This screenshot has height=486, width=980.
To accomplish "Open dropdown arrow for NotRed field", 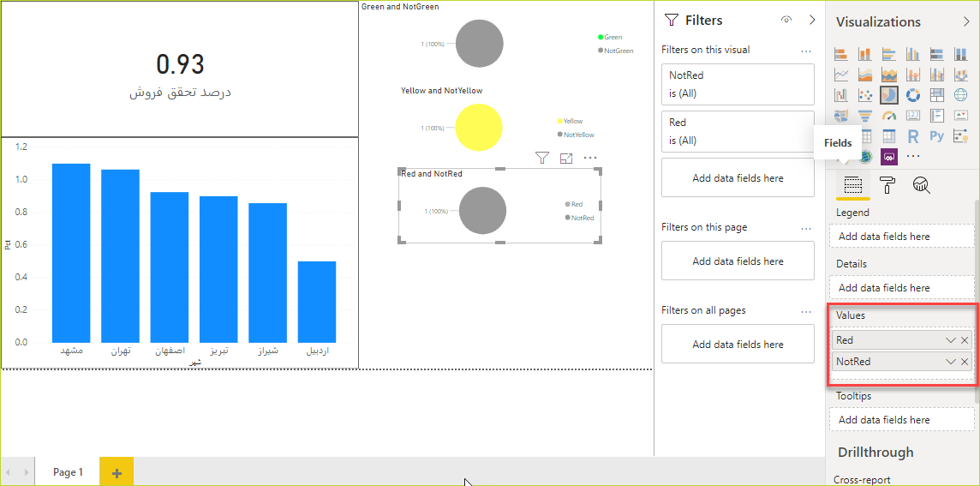I will click(950, 362).
